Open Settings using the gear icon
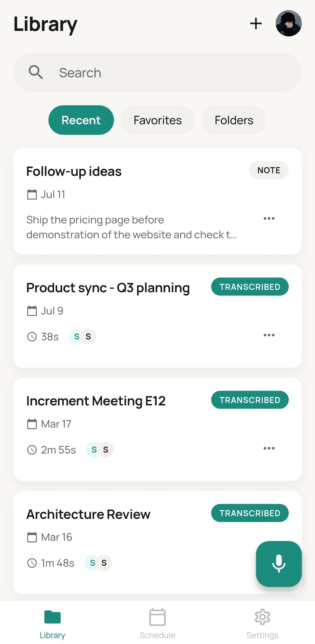This screenshot has width=315, height=644. pos(262,617)
